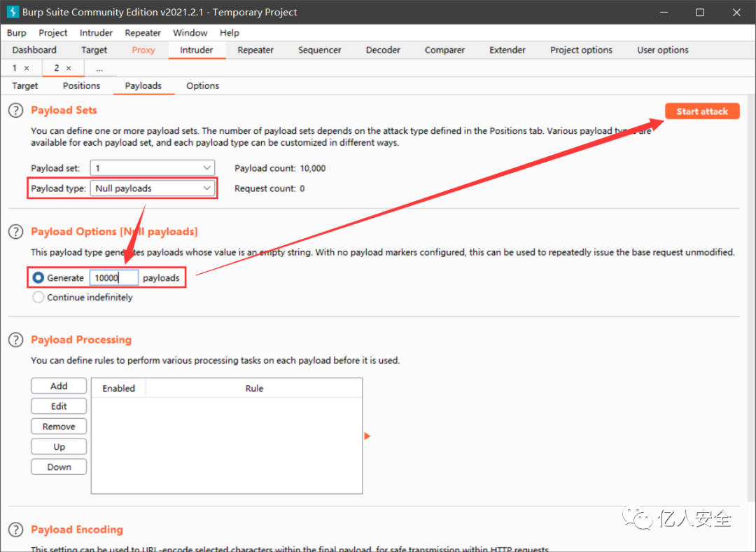Open Payload Sets help icon
The height and width of the screenshot is (552, 756).
15,111
